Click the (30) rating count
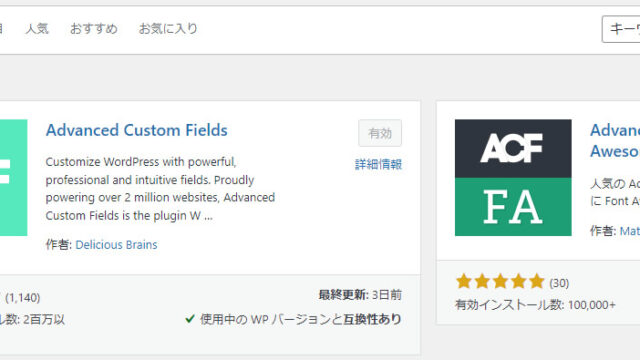 tap(559, 283)
